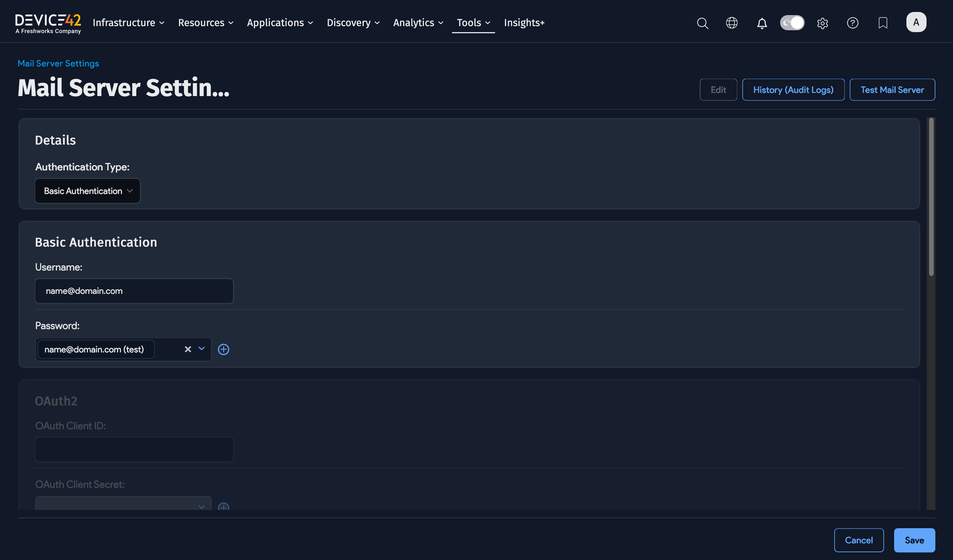Click the Basic Authentication section heading

pyautogui.click(x=96, y=242)
